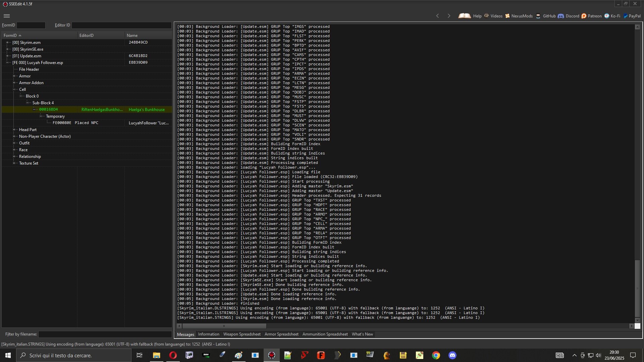Viewport: 644px width, 362px height.
Task: Open notification center icon
Action: [633, 355]
